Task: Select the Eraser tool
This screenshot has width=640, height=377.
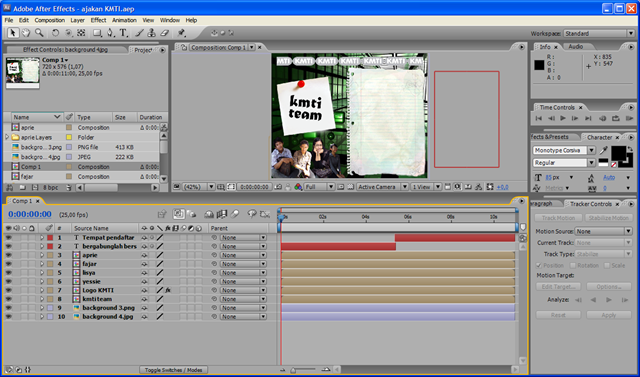Action: (164, 33)
